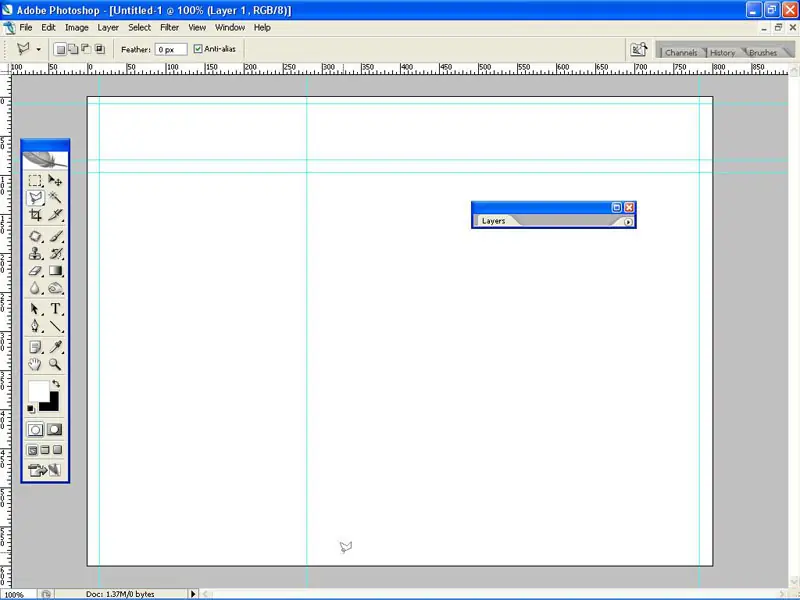Select the Magic Wand tool
800x600 pixels.
pyautogui.click(x=55, y=197)
